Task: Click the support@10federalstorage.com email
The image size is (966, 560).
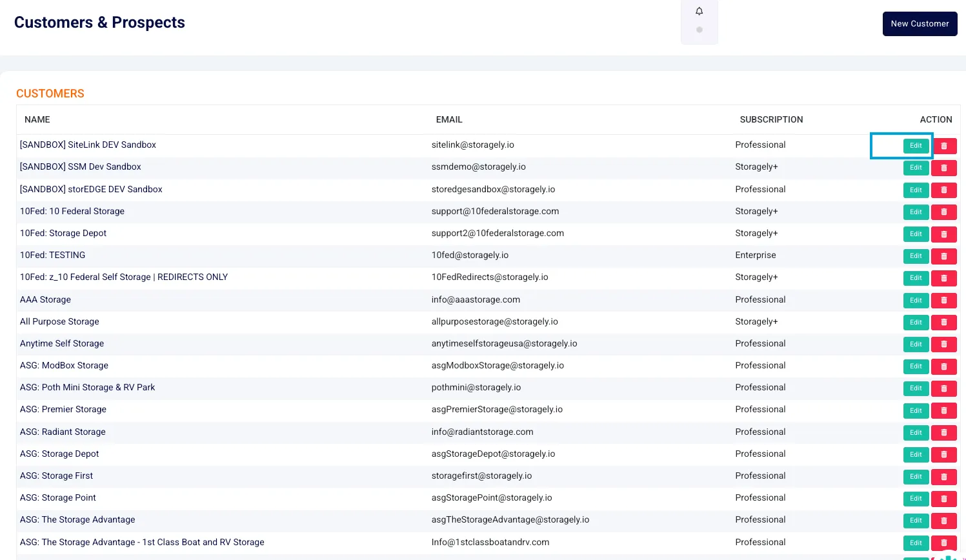Action: click(496, 212)
